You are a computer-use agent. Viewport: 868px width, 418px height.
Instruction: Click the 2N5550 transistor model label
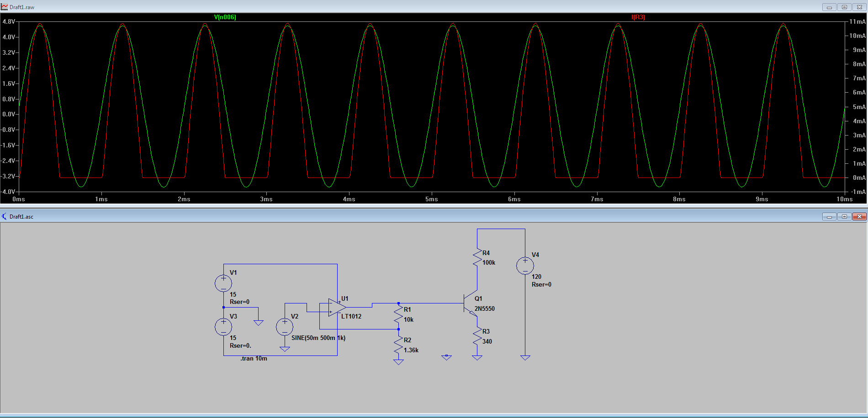point(485,308)
